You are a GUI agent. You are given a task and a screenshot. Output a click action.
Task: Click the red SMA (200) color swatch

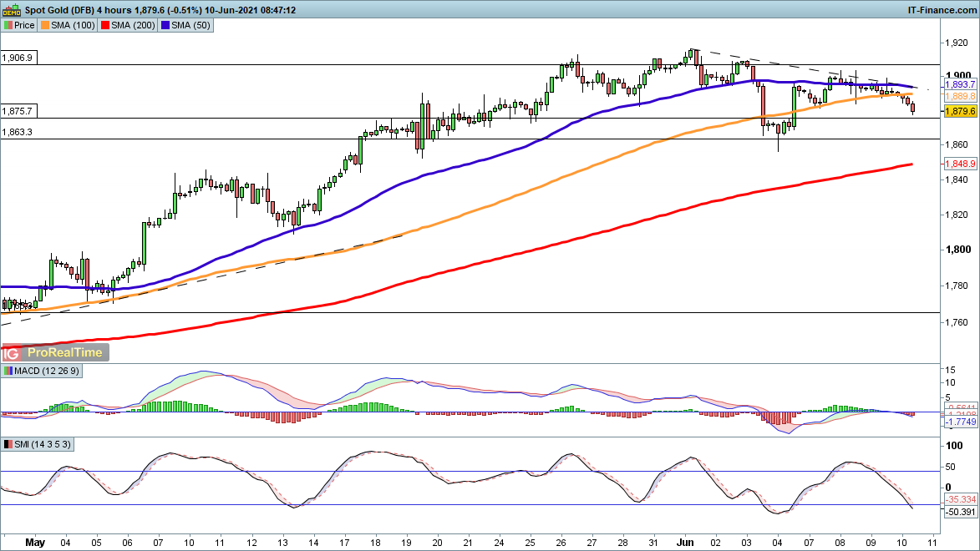coord(105,25)
